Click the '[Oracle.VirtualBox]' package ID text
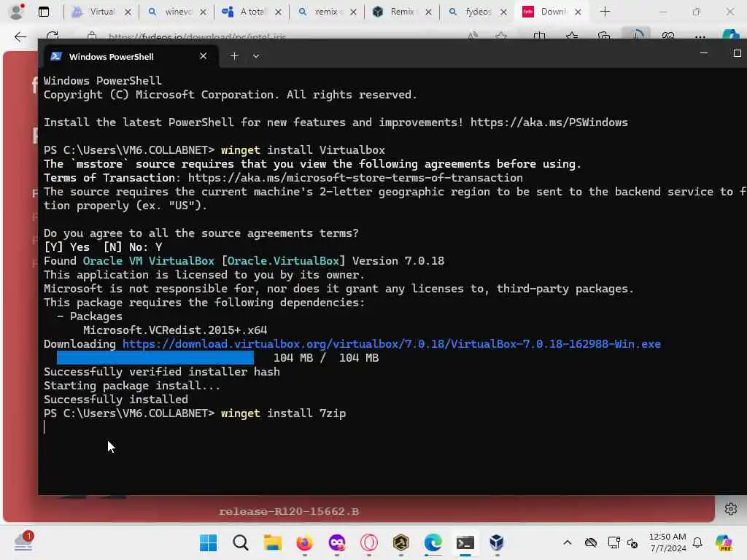This screenshot has height=560, width=747. click(283, 261)
